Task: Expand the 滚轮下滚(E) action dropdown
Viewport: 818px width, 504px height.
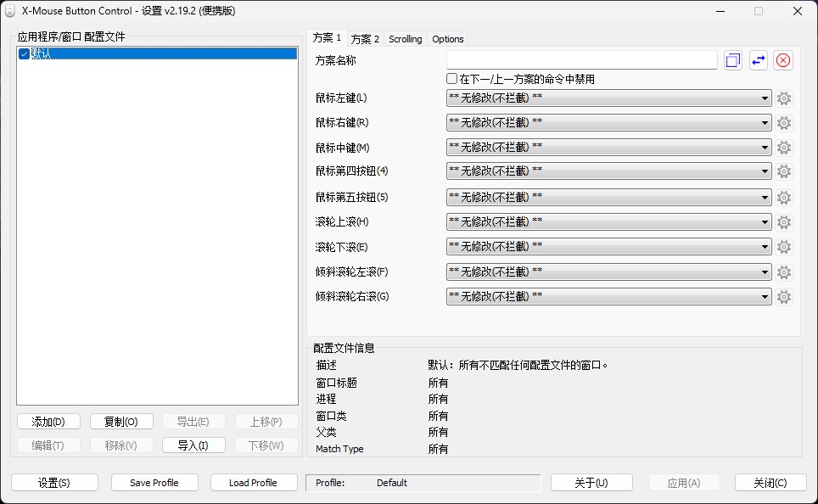Action: pos(608,246)
